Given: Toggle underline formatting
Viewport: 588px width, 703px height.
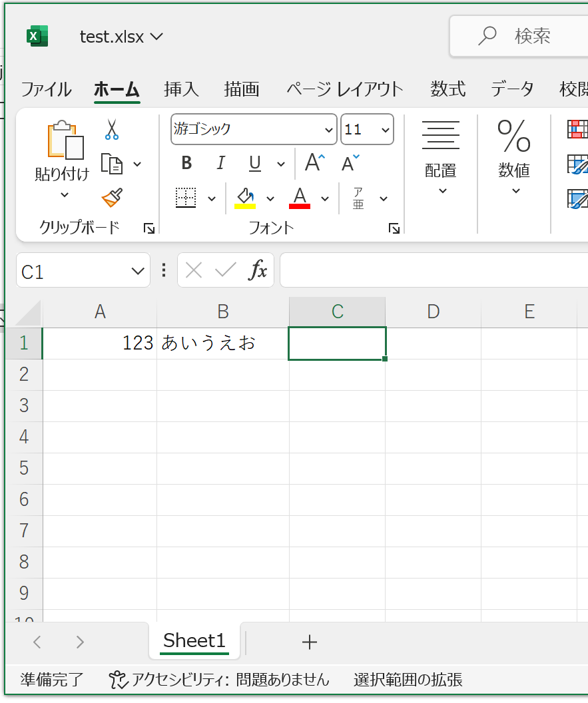Looking at the screenshot, I should [255, 163].
